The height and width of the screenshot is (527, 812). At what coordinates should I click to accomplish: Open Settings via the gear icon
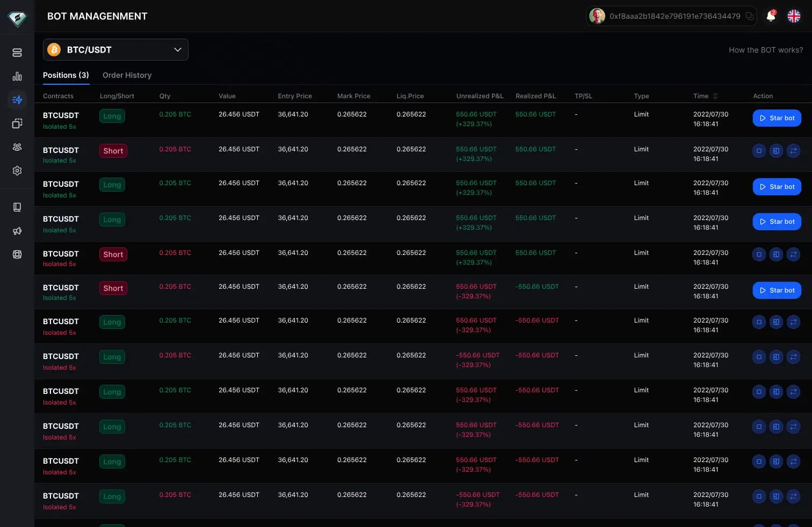pos(17,171)
